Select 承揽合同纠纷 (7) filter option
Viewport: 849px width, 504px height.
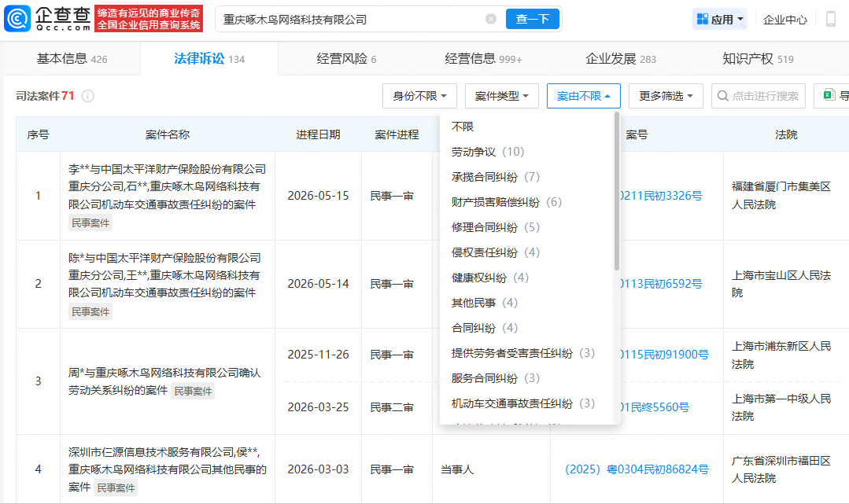tap(496, 177)
